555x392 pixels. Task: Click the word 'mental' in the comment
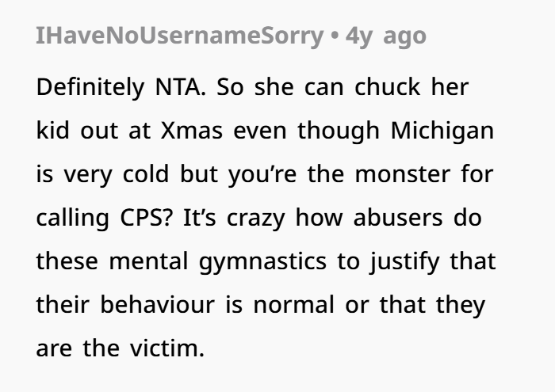click(x=148, y=262)
